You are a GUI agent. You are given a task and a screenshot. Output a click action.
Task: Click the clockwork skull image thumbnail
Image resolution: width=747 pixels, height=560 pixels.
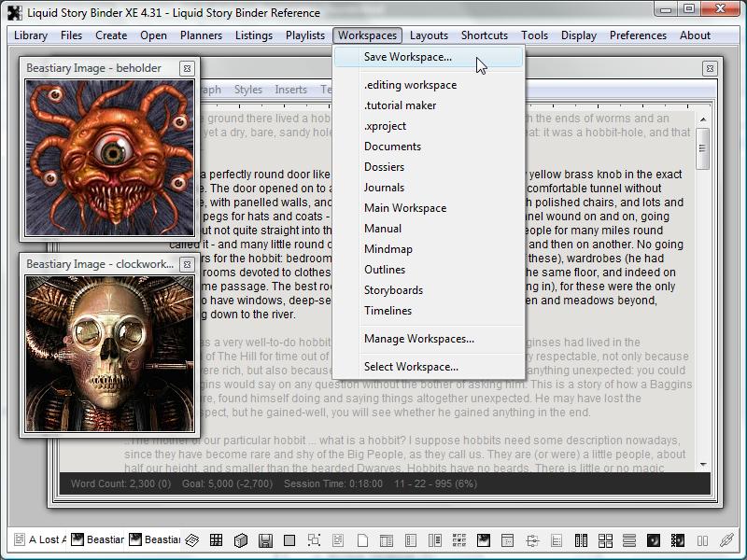[108, 352]
